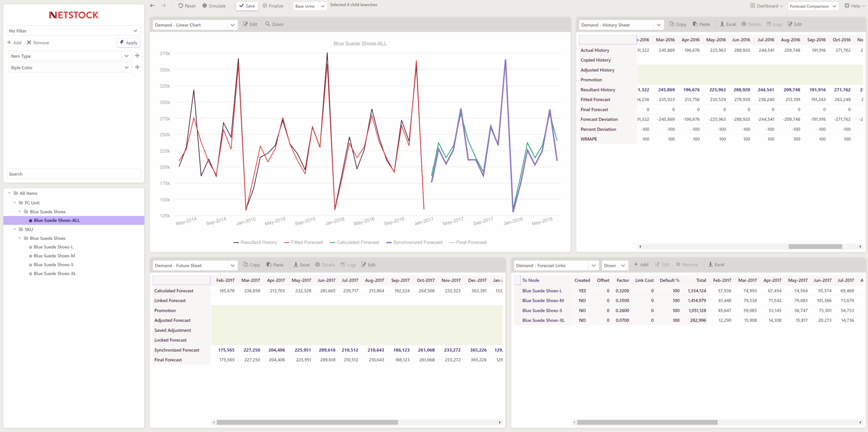Go forward with the right arrow icon
Viewport: 868px width, 432px height.
coord(163,6)
